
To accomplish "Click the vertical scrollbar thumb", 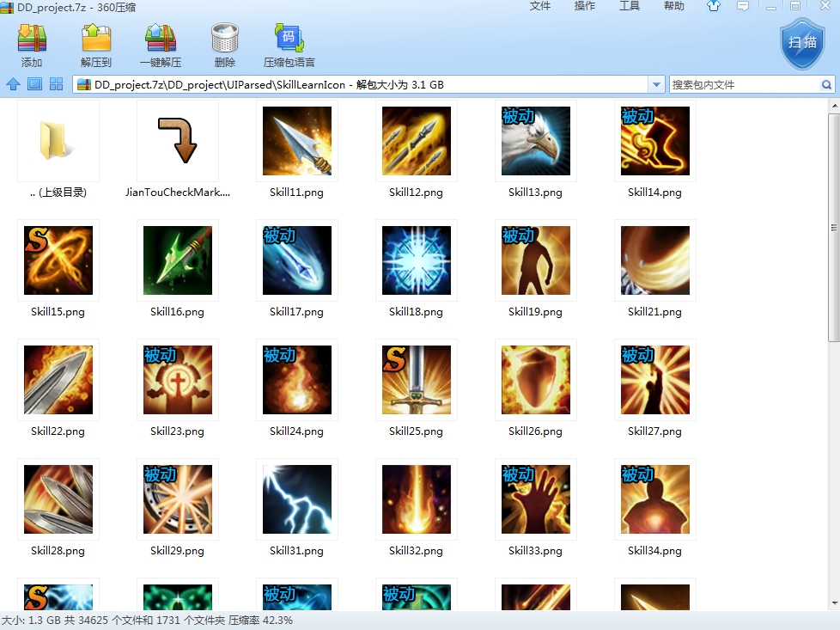I will (x=833, y=228).
